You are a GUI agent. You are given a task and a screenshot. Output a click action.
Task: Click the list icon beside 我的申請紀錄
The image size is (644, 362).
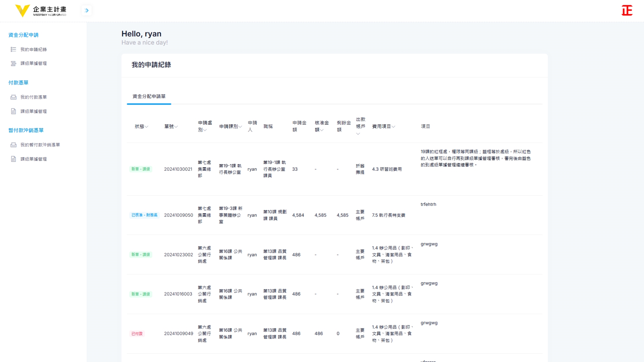[13, 49]
